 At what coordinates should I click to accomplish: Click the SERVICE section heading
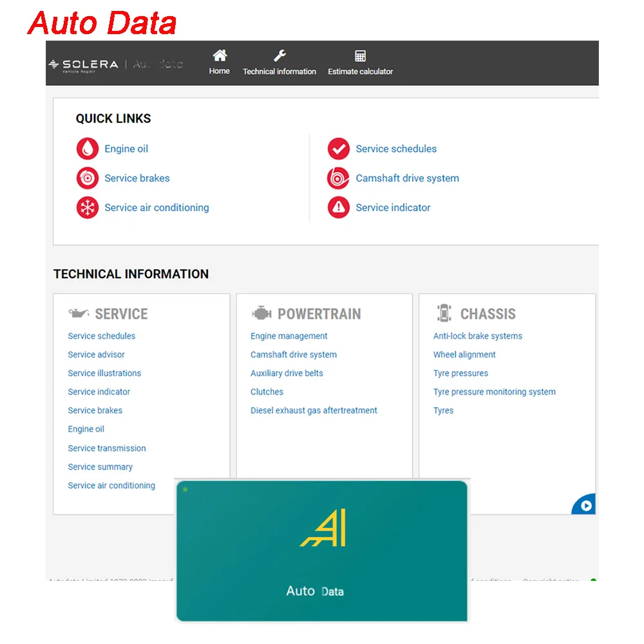click(121, 314)
